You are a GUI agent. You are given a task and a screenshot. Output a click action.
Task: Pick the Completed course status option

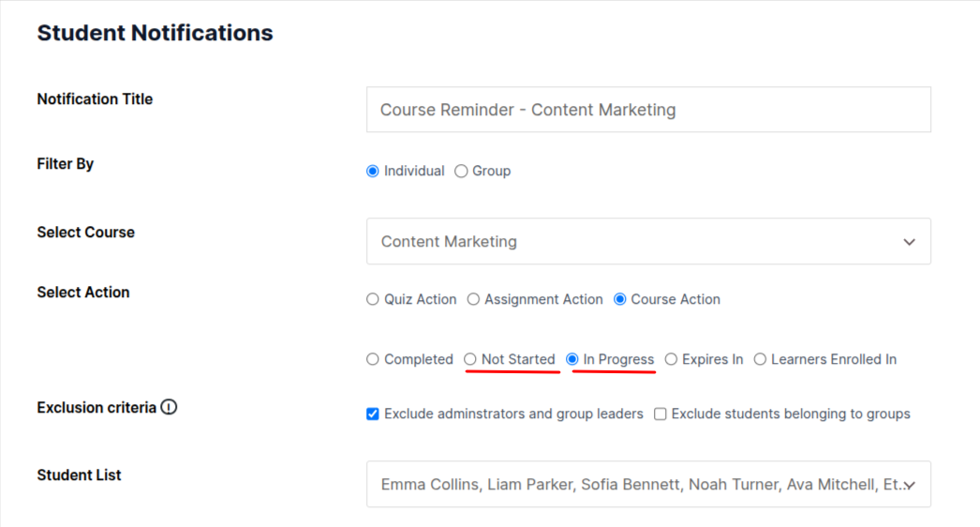coord(373,360)
